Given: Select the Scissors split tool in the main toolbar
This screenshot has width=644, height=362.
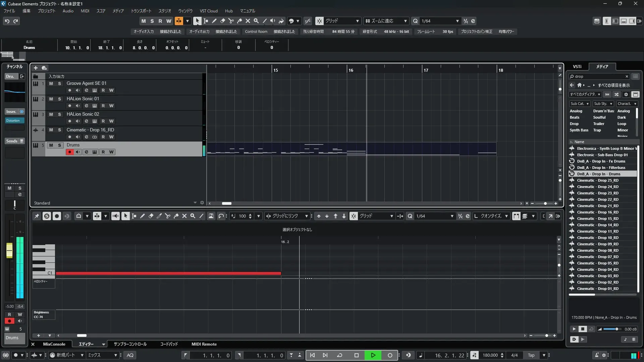Looking at the screenshot, I should [x=231, y=21].
